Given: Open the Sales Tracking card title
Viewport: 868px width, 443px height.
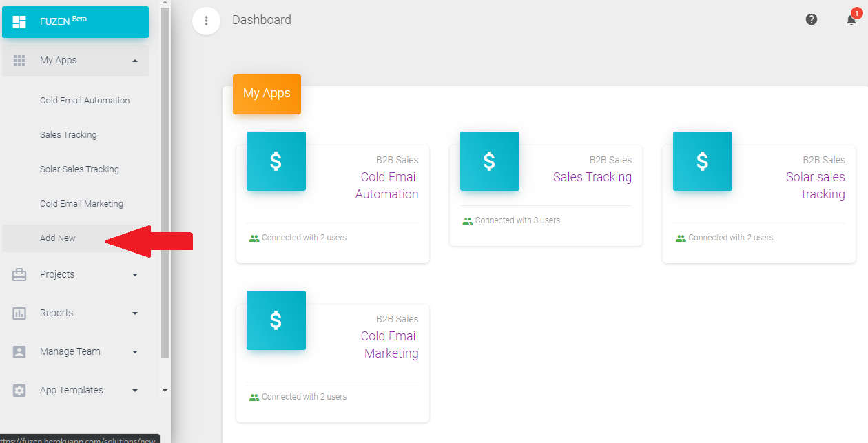Looking at the screenshot, I should pos(592,177).
